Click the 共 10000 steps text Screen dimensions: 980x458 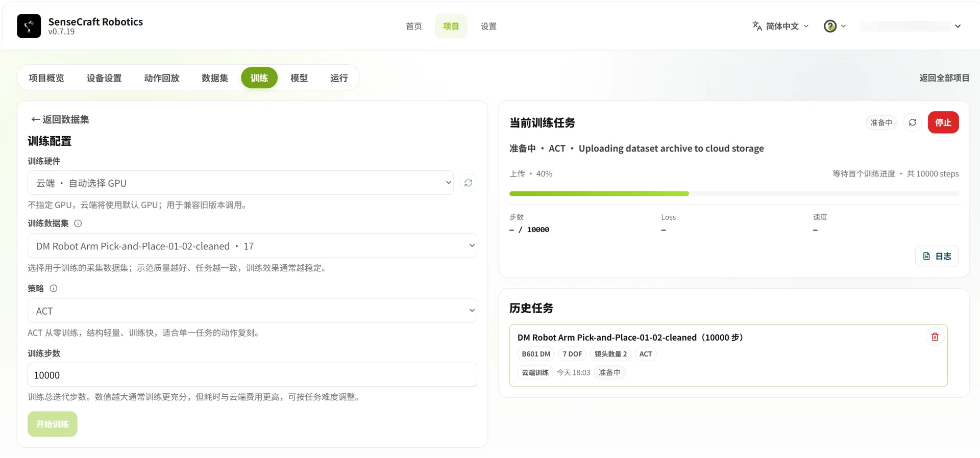(933, 174)
